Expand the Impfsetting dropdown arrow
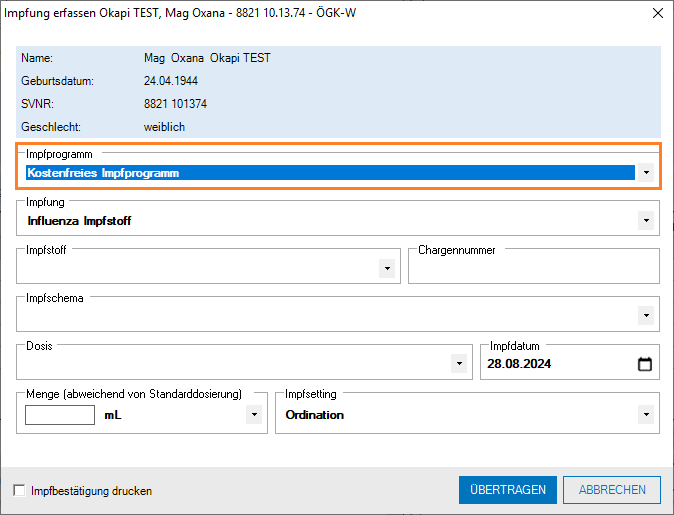Image resolution: width=674 pixels, height=515 pixels. pyautogui.click(x=647, y=414)
